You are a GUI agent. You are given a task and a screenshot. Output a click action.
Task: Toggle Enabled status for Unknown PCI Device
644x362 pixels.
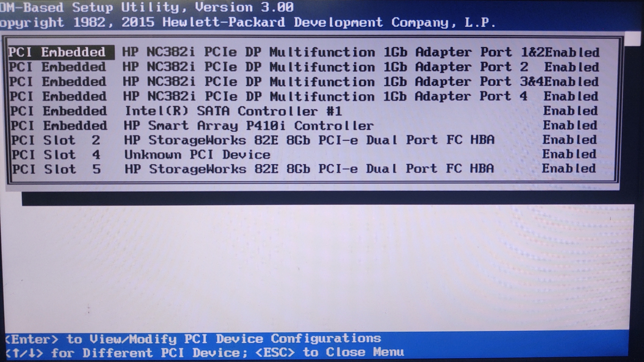point(569,154)
